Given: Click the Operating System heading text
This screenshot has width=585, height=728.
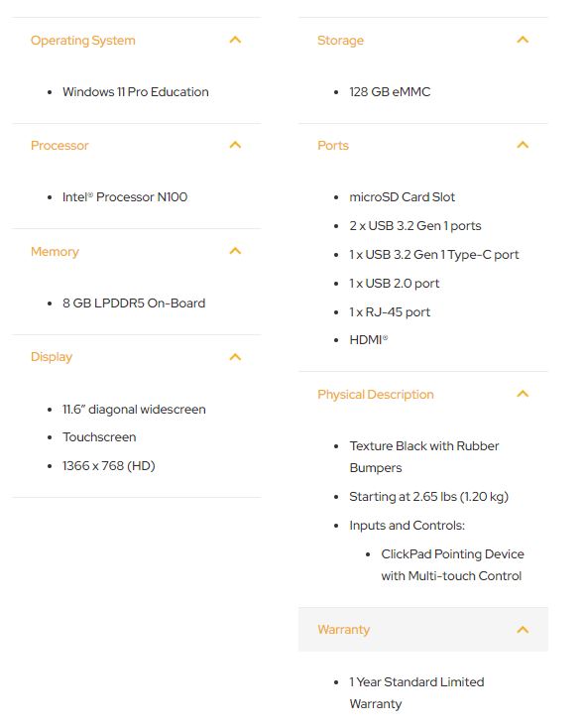Looking at the screenshot, I should 83,41.
